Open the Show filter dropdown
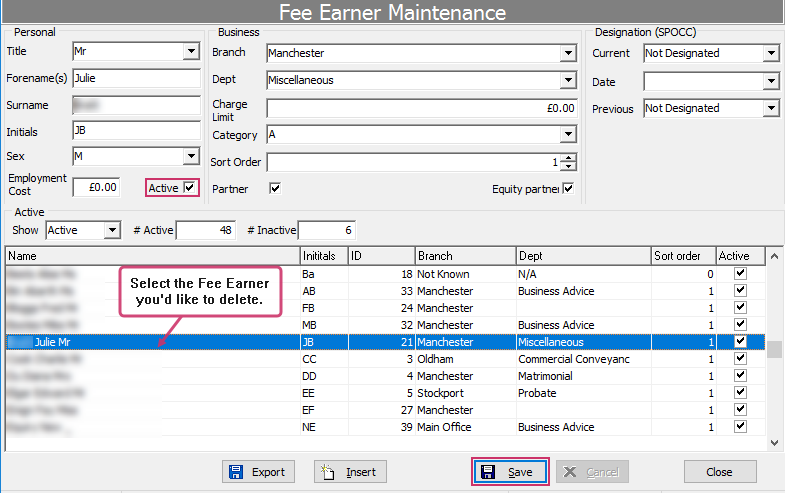This screenshot has width=785, height=493. click(x=113, y=230)
